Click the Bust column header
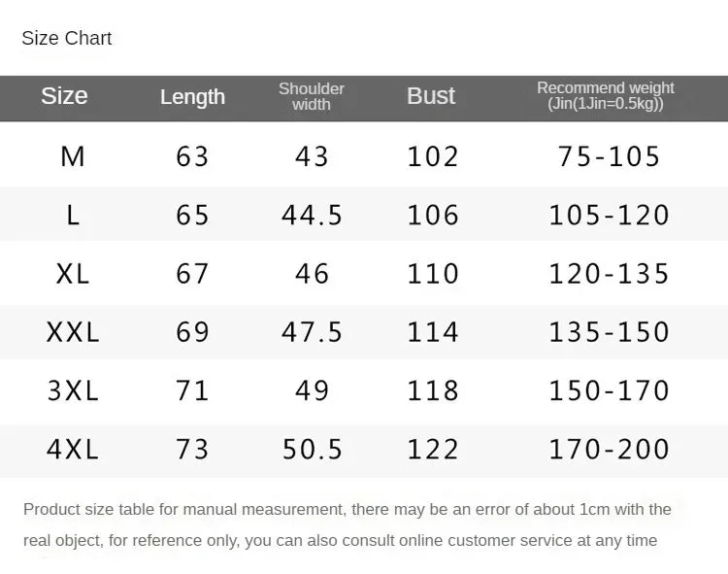Screen dimensions: 728x574 pos(431,96)
